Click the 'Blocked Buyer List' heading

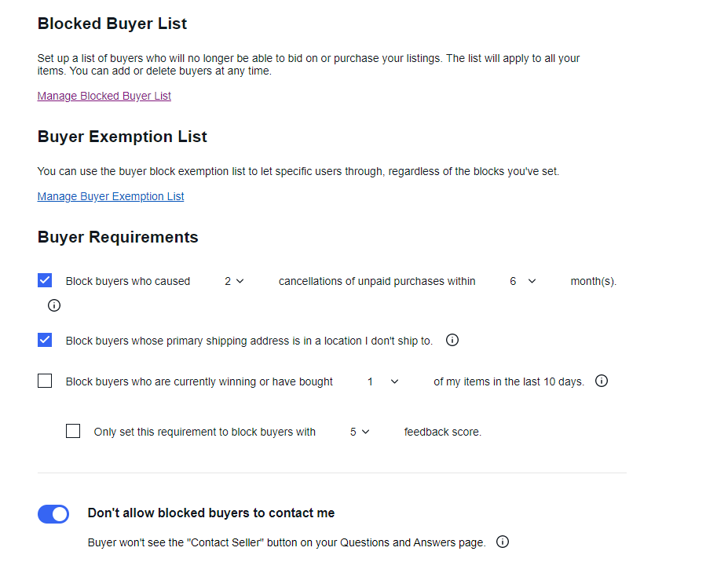(112, 24)
